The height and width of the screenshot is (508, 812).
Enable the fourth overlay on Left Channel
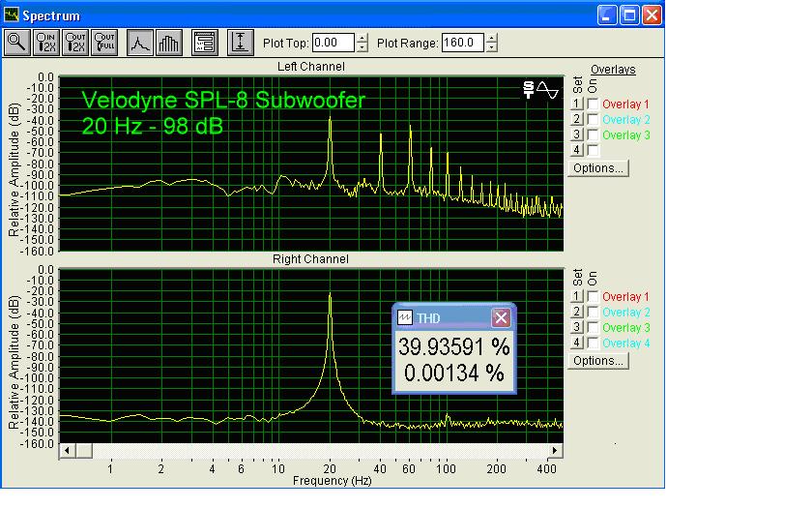(593, 150)
